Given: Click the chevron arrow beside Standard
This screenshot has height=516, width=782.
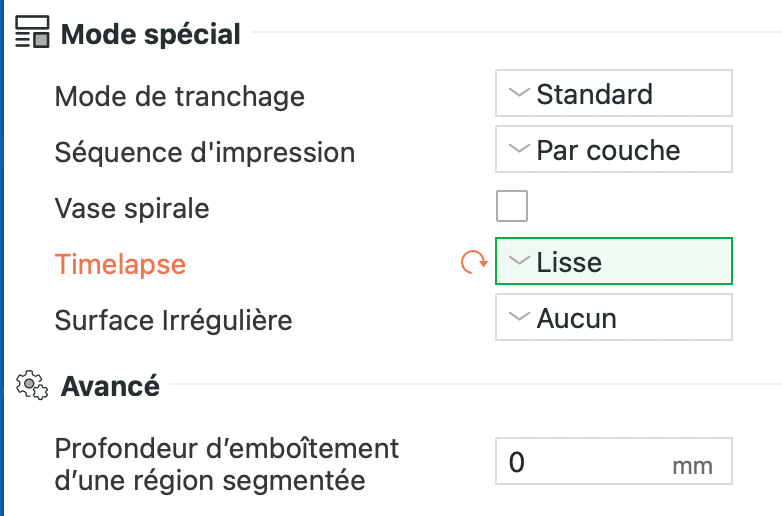Looking at the screenshot, I should click(518, 94).
